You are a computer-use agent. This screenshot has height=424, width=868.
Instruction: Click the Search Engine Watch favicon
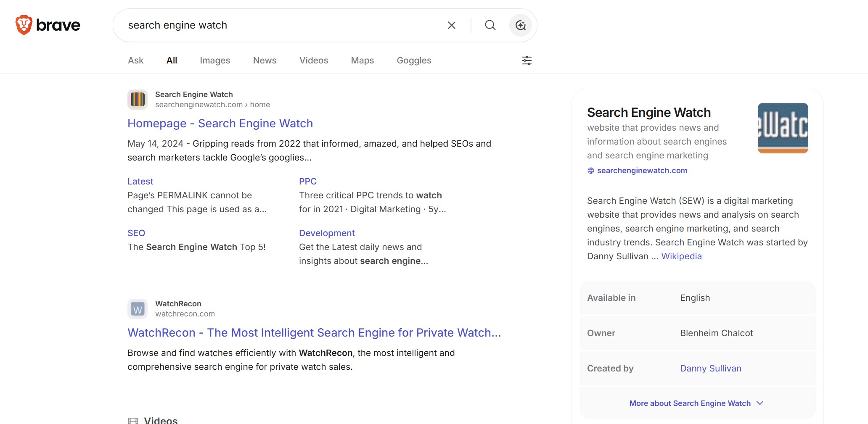138,100
